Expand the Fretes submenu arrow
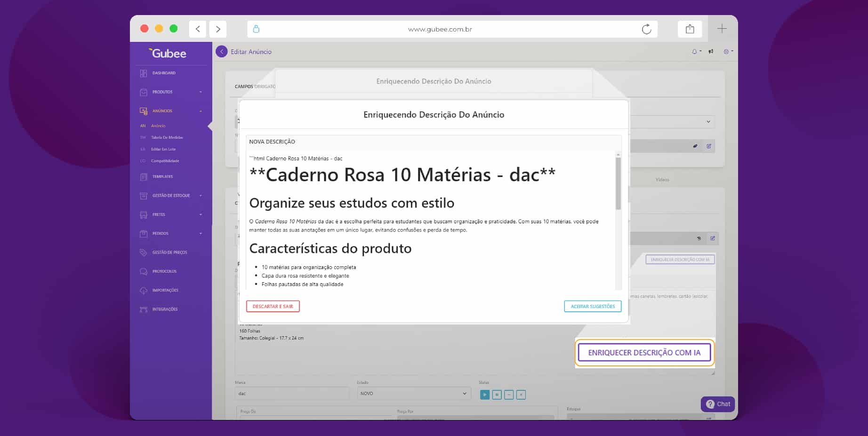 click(x=201, y=214)
